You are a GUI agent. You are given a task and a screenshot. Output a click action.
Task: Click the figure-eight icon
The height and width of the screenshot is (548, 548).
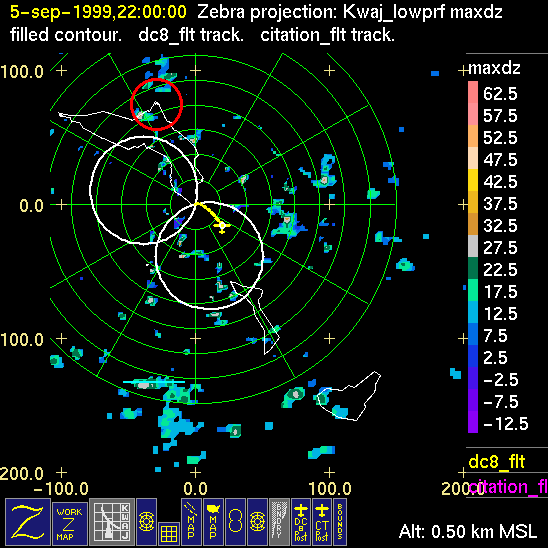[x=235, y=521]
